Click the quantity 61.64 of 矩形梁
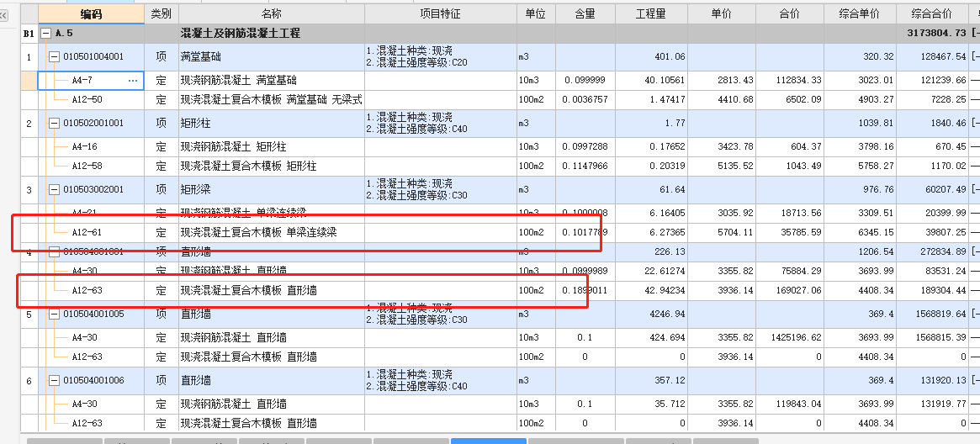This screenshot has width=980, height=444. tap(672, 189)
